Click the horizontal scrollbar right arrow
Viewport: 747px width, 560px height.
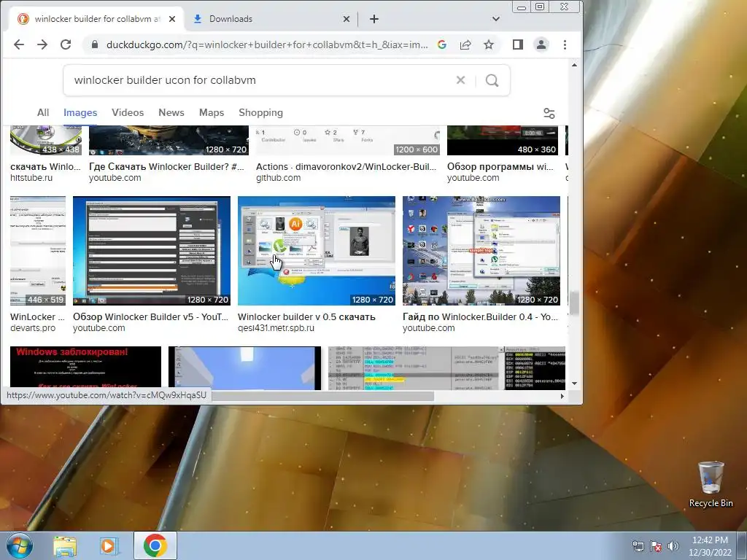(x=562, y=396)
